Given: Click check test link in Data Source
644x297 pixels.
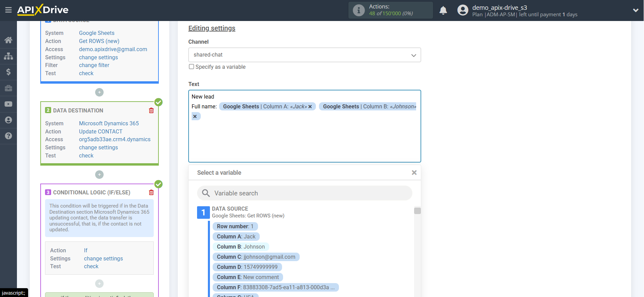Looking at the screenshot, I should tap(86, 73).
